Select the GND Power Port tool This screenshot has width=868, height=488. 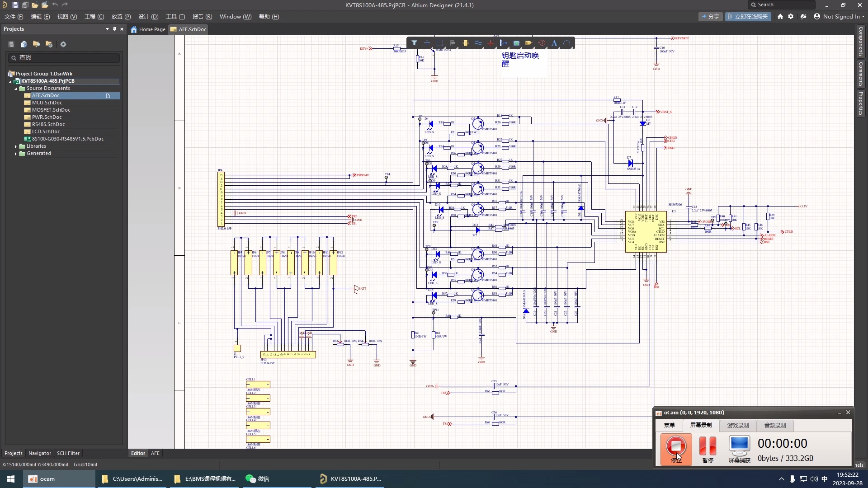tap(491, 43)
